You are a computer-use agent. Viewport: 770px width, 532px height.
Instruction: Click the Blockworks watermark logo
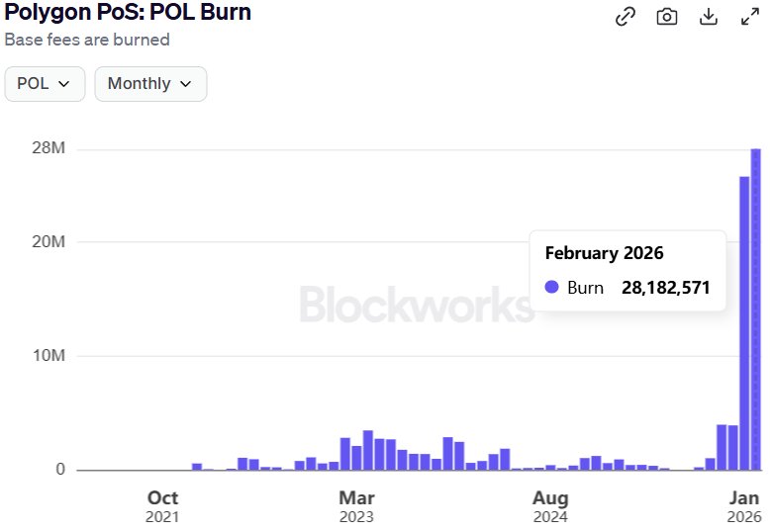pos(417,305)
